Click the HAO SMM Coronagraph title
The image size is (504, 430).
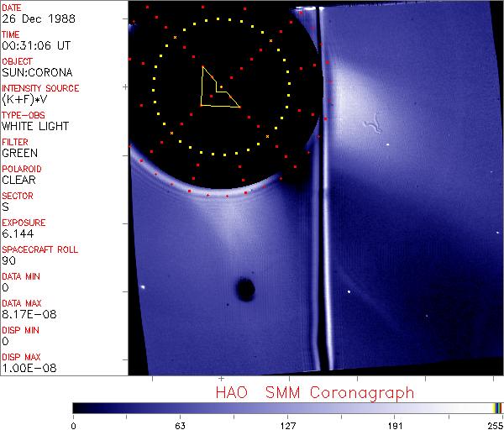tap(314, 392)
